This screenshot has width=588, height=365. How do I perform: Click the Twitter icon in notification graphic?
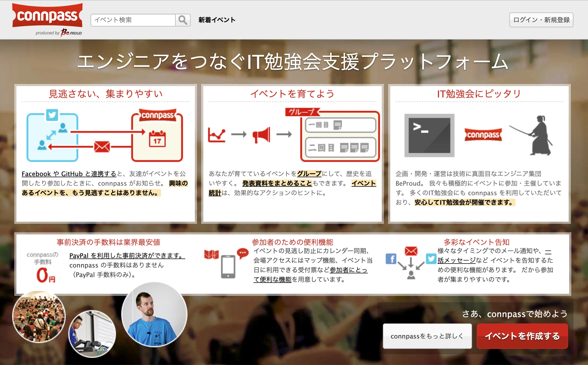(x=431, y=259)
